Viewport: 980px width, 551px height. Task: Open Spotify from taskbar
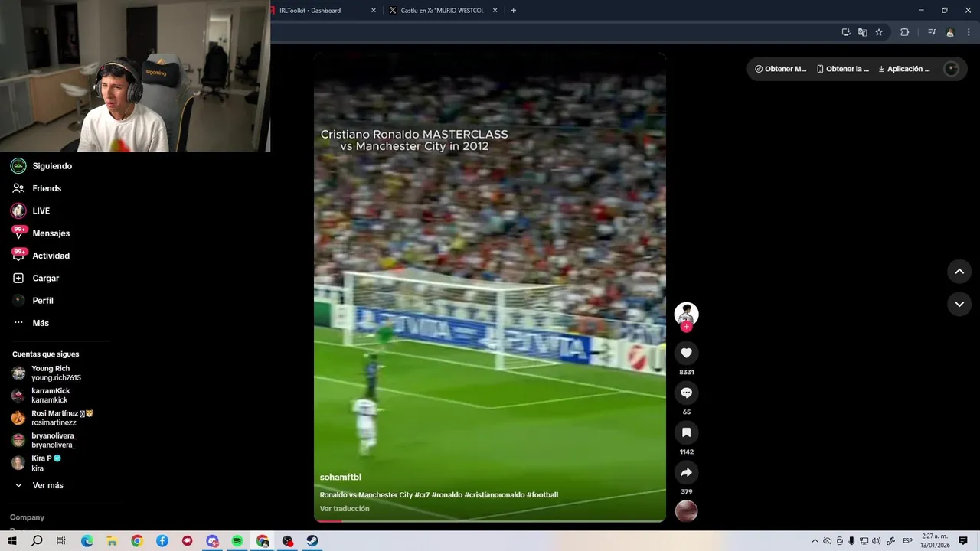pyautogui.click(x=237, y=541)
